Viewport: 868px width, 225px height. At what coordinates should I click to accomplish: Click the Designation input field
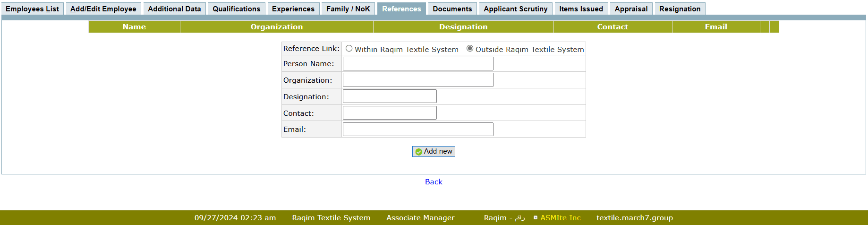(390, 96)
